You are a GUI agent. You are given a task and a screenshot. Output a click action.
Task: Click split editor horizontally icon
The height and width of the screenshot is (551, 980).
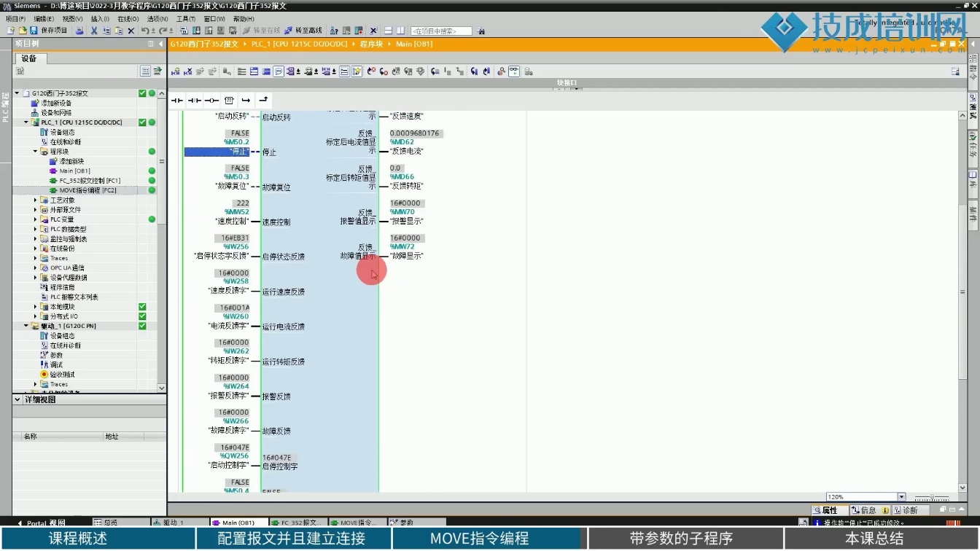click(388, 31)
